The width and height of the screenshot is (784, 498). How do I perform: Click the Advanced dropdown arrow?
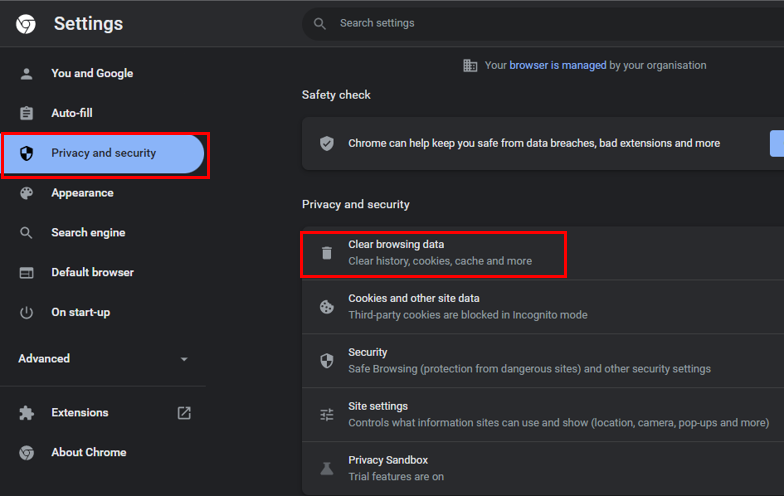pyautogui.click(x=184, y=359)
